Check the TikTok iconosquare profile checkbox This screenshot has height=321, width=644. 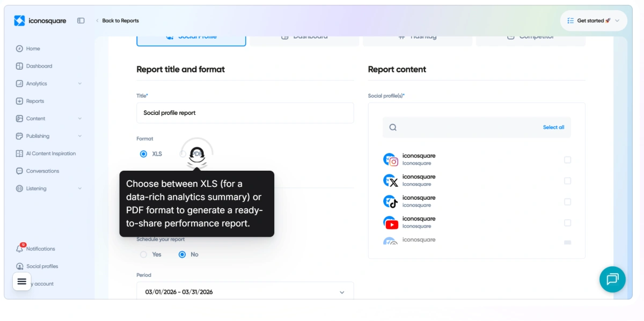click(x=567, y=201)
